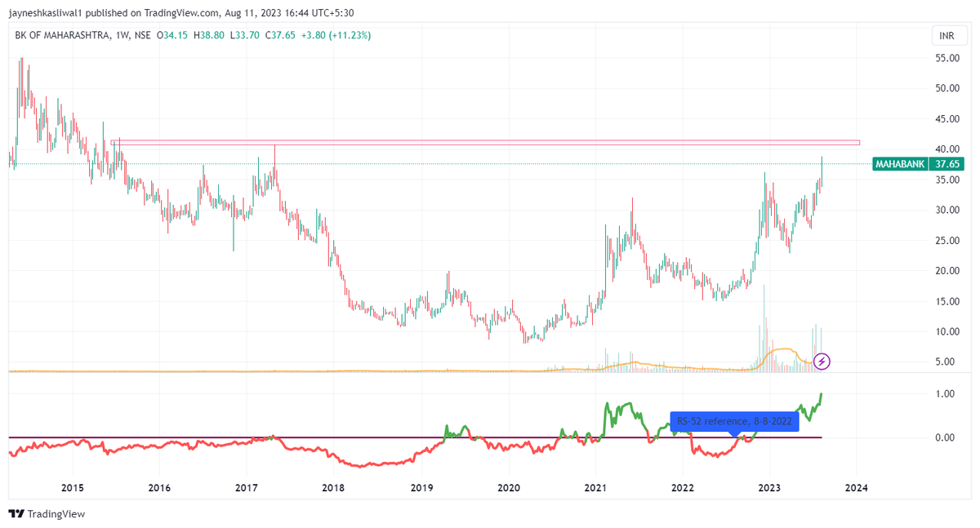The width and height of the screenshot is (980, 528).
Task: Click the TradingView logo at bottom left
Action: (x=47, y=514)
